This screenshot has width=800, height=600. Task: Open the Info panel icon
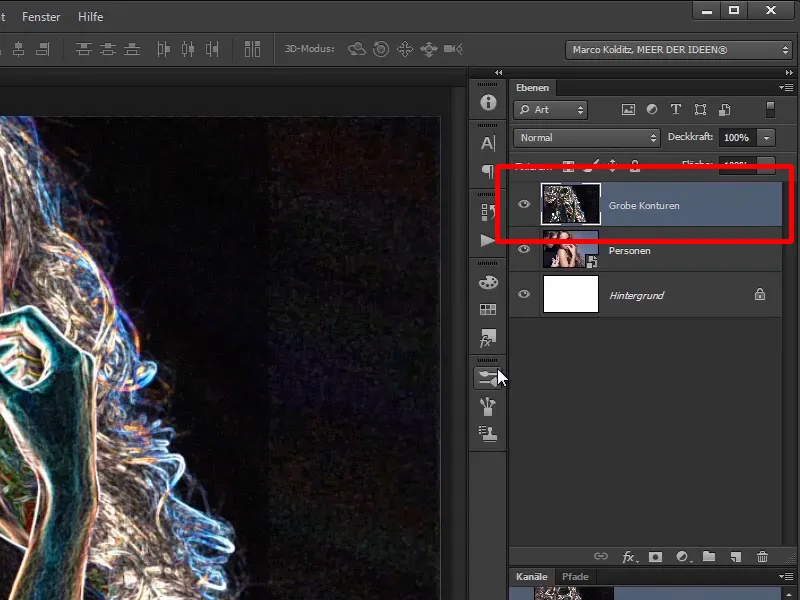point(488,102)
